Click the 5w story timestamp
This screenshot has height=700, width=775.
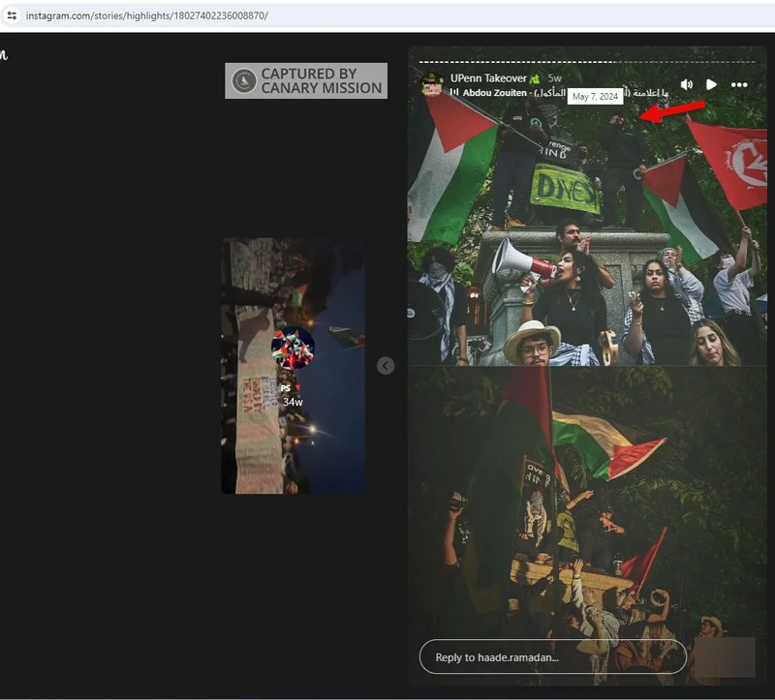[554, 77]
